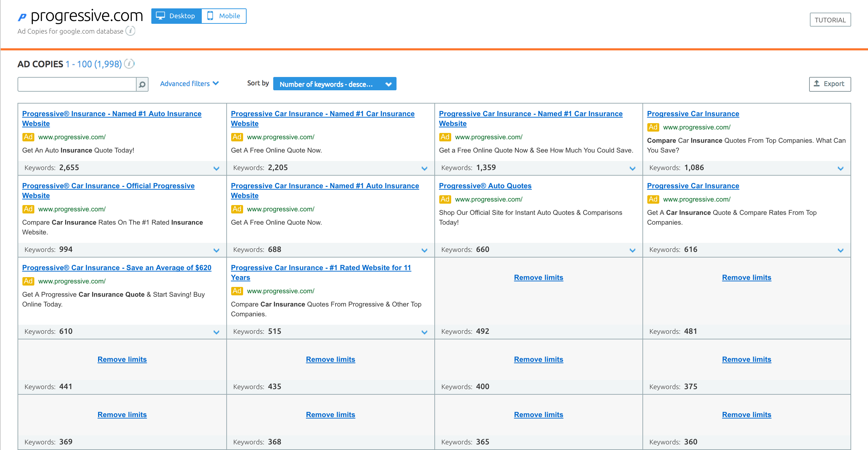
Task: Click the monitor icon in Desktop toggle
Action: click(160, 16)
